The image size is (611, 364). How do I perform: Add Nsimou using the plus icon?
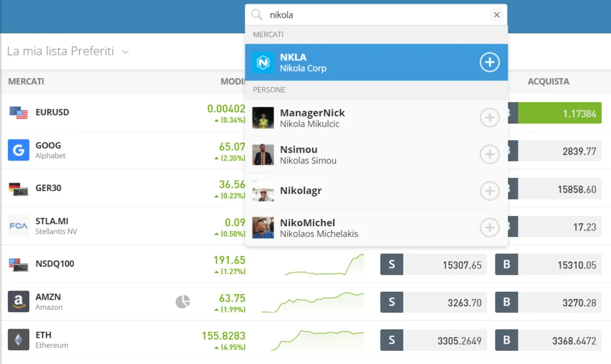(x=489, y=154)
